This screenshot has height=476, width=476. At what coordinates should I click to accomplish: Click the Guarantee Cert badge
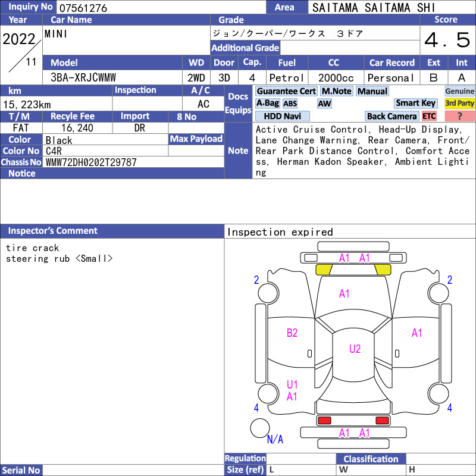click(286, 91)
